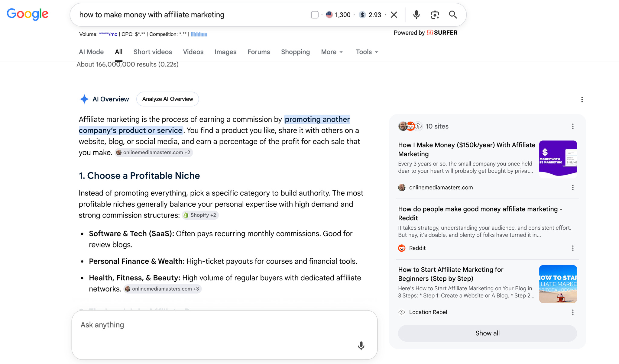The width and height of the screenshot is (619, 364).
Task: Open AI Overview three-dot options menu
Action: point(582,99)
